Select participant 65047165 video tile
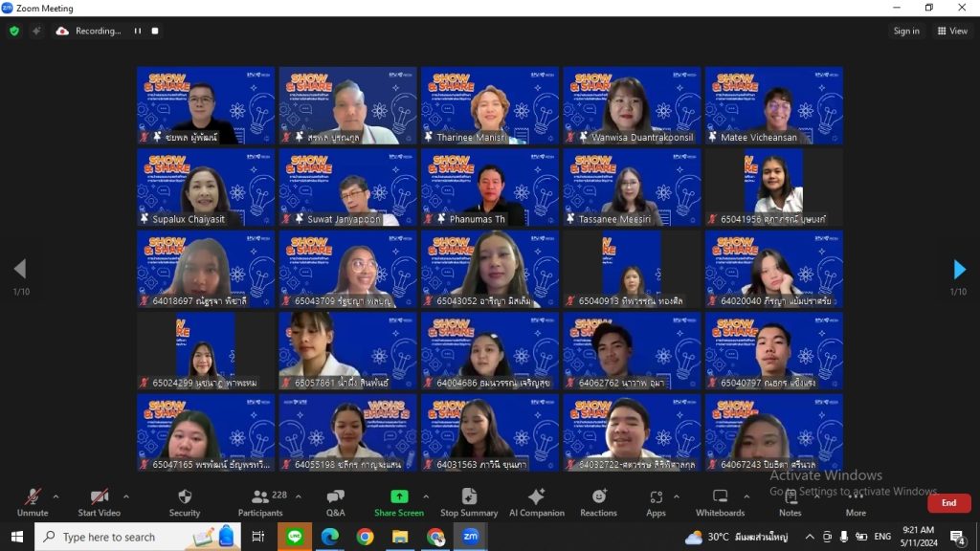Screen dimensions: 980x551 (x=206, y=433)
